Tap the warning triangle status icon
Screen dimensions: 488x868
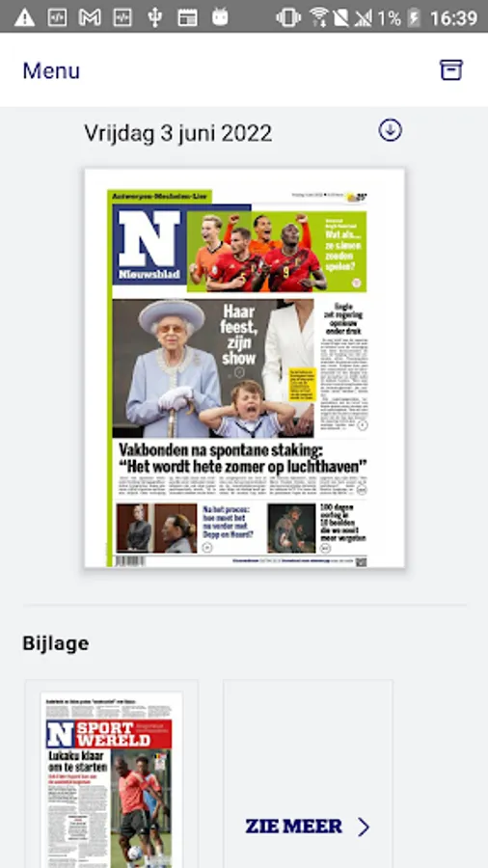pyautogui.click(x=24, y=17)
